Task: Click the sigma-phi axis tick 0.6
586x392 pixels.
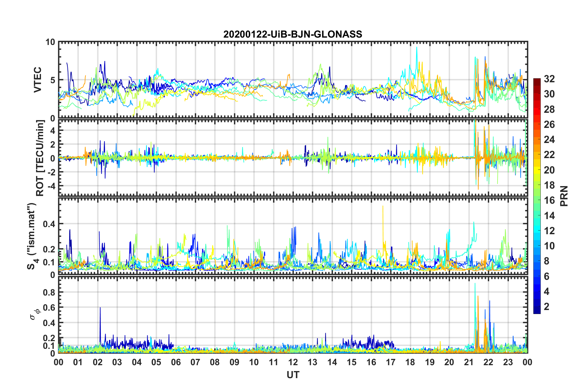Action: click(x=49, y=308)
